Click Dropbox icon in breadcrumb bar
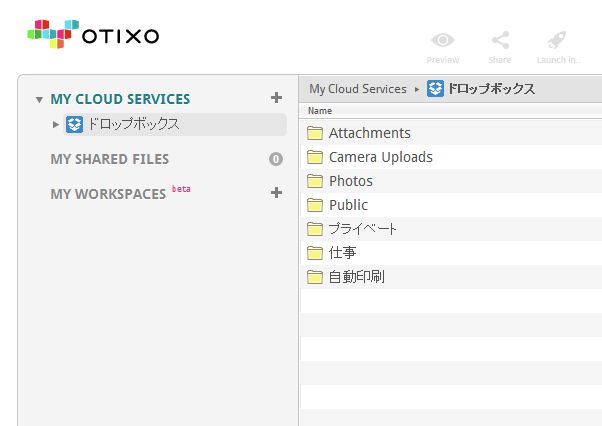 pyautogui.click(x=435, y=89)
